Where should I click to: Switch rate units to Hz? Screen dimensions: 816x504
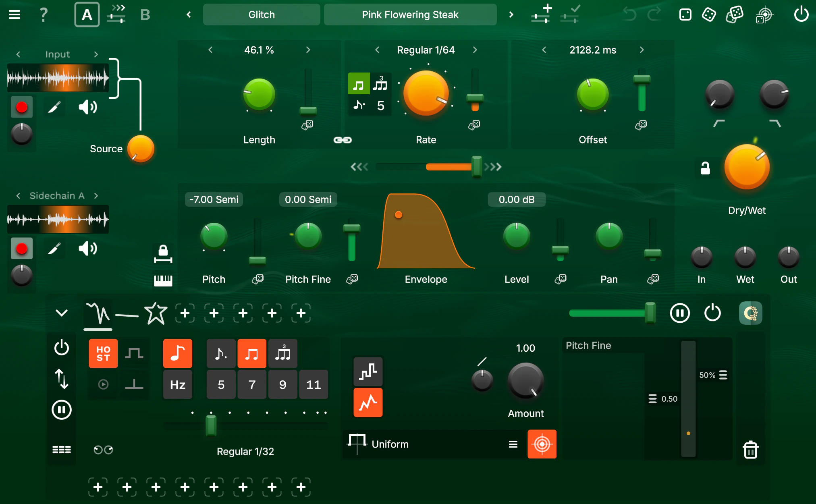(177, 384)
